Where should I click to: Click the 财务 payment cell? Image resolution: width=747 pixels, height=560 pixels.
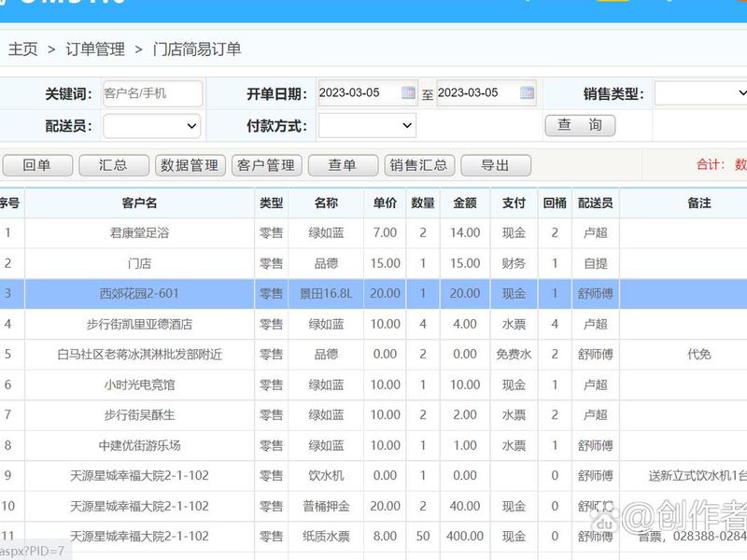(514, 263)
